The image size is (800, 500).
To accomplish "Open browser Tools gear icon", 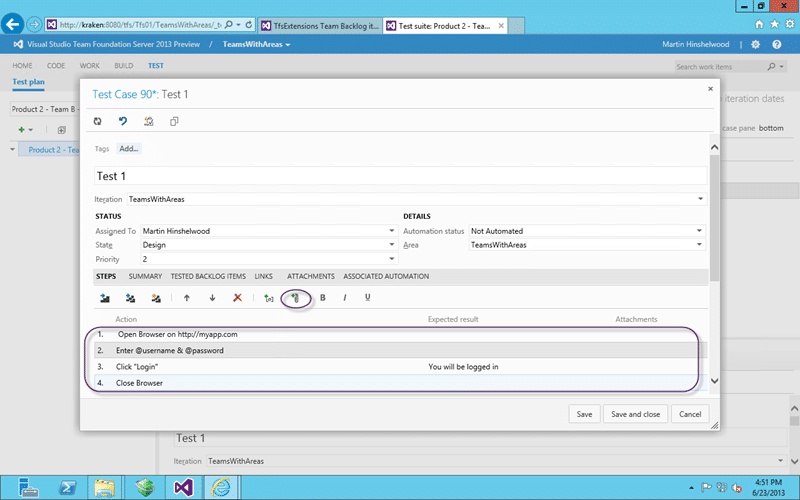I will coord(790,24).
